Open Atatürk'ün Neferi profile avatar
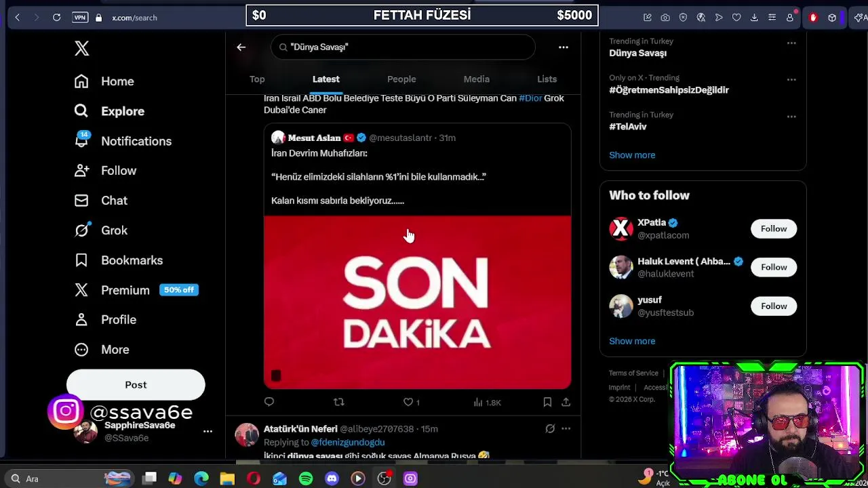This screenshot has width=868, height=488. pos(247,434)
